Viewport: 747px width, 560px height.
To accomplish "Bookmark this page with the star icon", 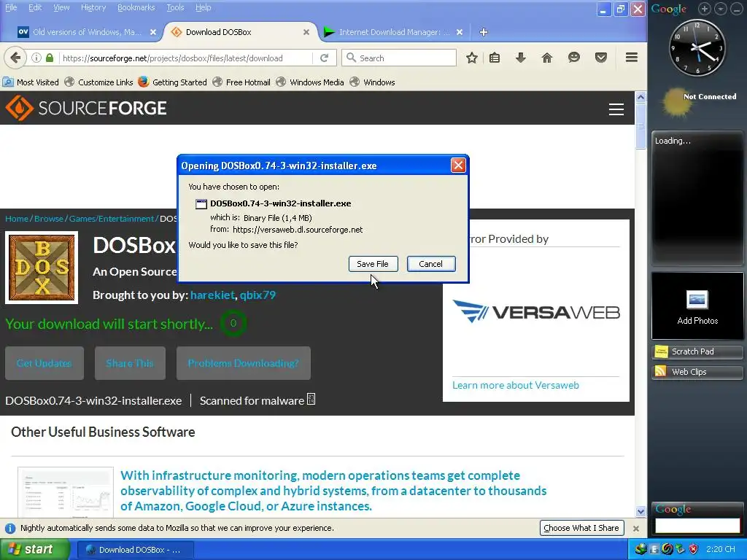I will [x=472, y=58].
